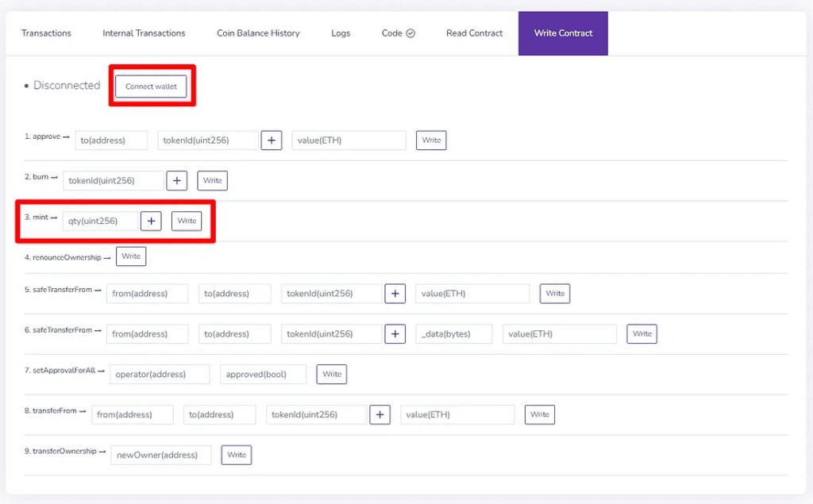813x504 pixels.
Task: Open the Transactions tab
Action: [46, 33]
